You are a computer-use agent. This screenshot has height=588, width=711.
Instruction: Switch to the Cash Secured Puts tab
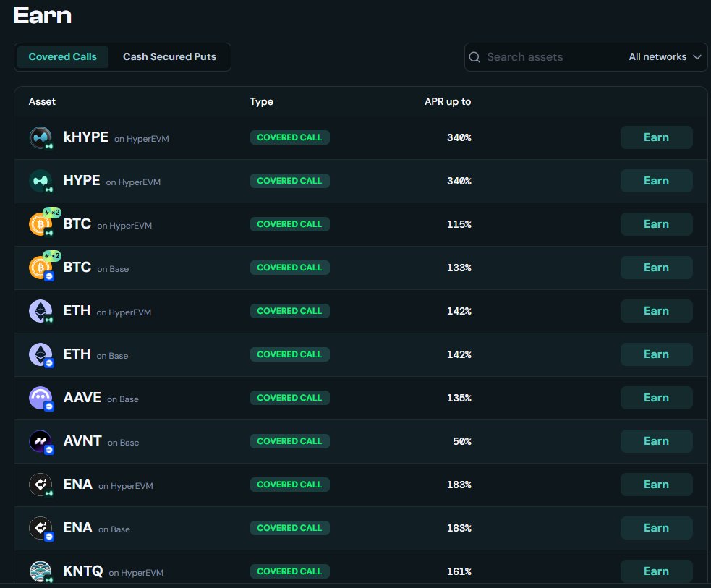pos(169,56)
